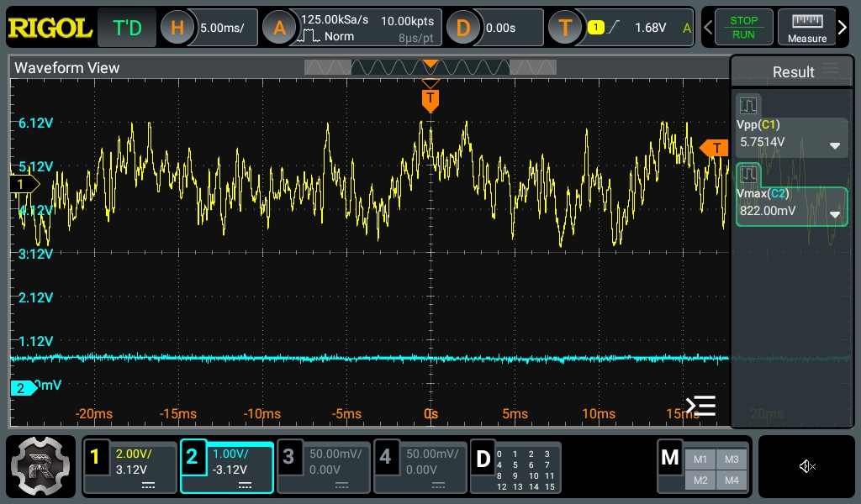861x504 pixels.
Task: Open the Measure menu icon
Action: pos(806,27)
